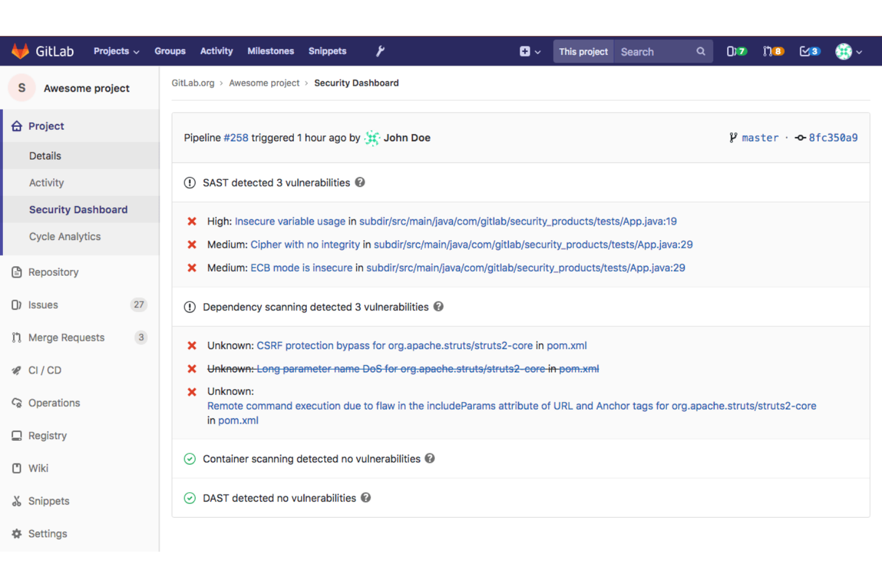Expand the new item plus dropdown arrow
882x588 pixels.
[538, 52]
